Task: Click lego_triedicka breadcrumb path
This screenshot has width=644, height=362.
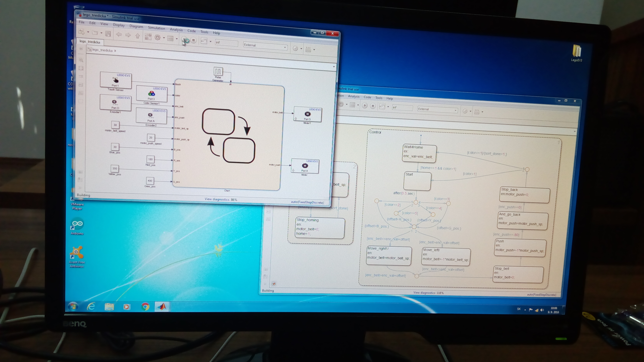Action: click(x=102, y=50)
